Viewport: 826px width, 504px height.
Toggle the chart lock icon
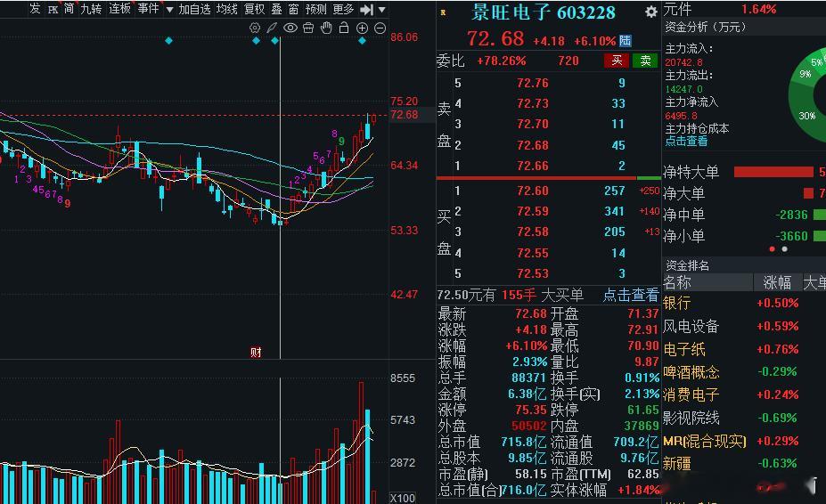pyautogui.click(x=344, y=28)
